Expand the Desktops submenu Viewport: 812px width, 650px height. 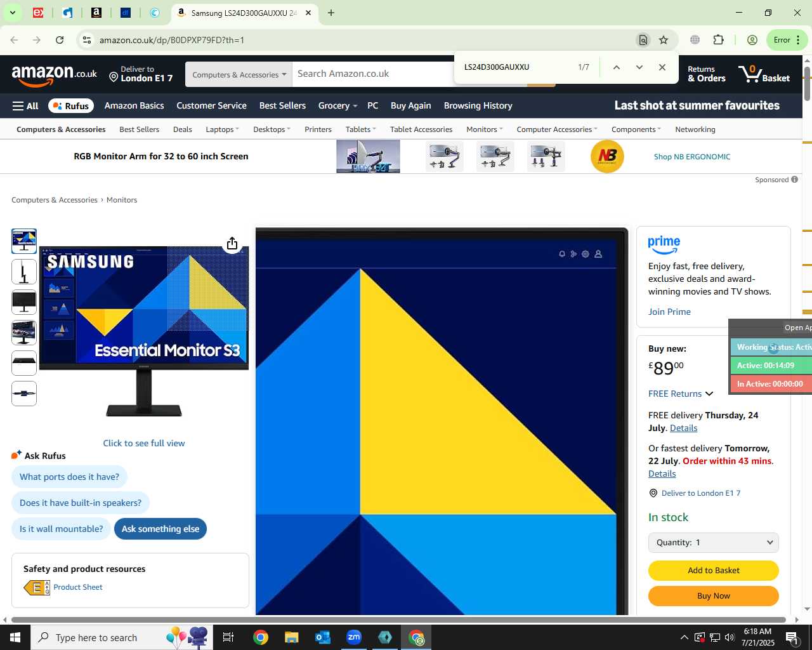click(272, 129)
